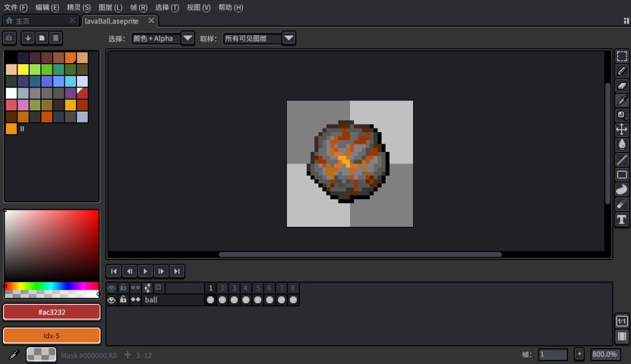Select the Text tool
The image size is (631, 364).
click(x=622, y=220)
